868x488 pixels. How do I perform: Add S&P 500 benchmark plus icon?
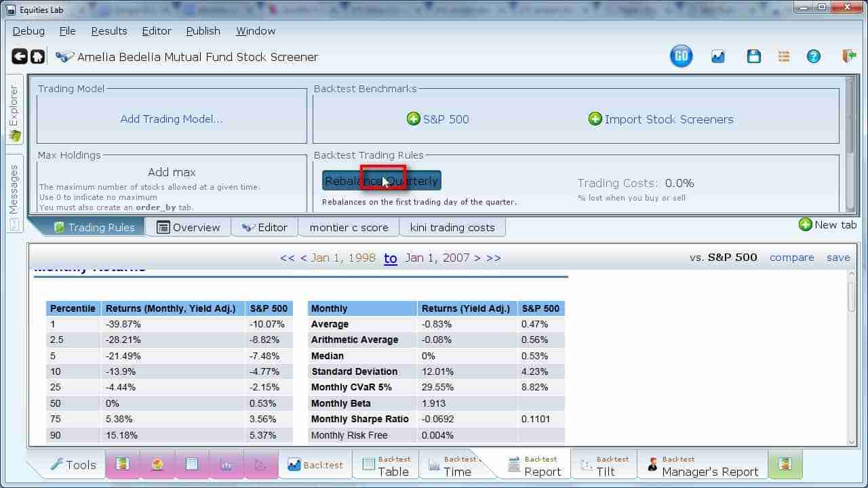point(414,119)
